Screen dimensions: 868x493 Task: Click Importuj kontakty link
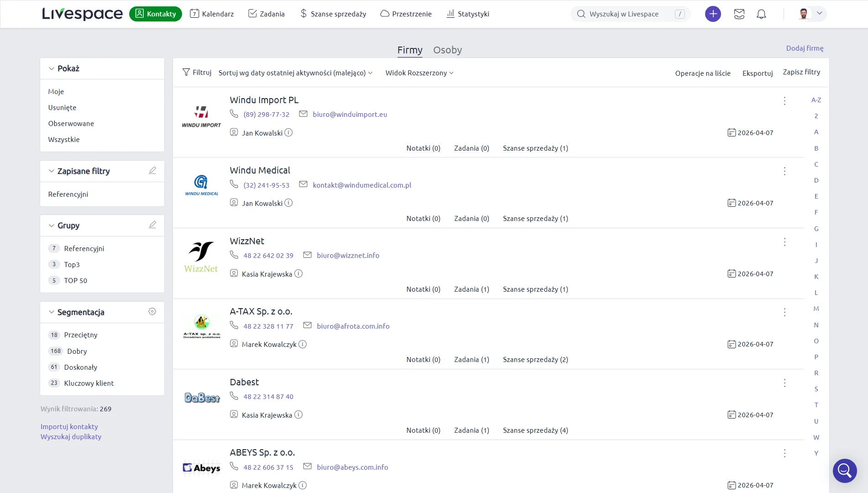click(69, 426)
